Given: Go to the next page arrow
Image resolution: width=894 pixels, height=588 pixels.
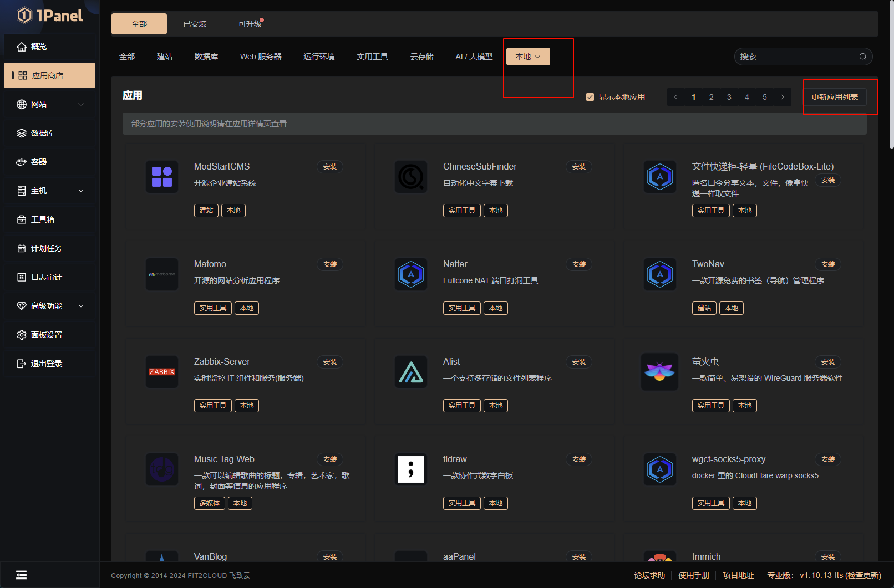Looking at the screenshot, I should click(783, 97).
